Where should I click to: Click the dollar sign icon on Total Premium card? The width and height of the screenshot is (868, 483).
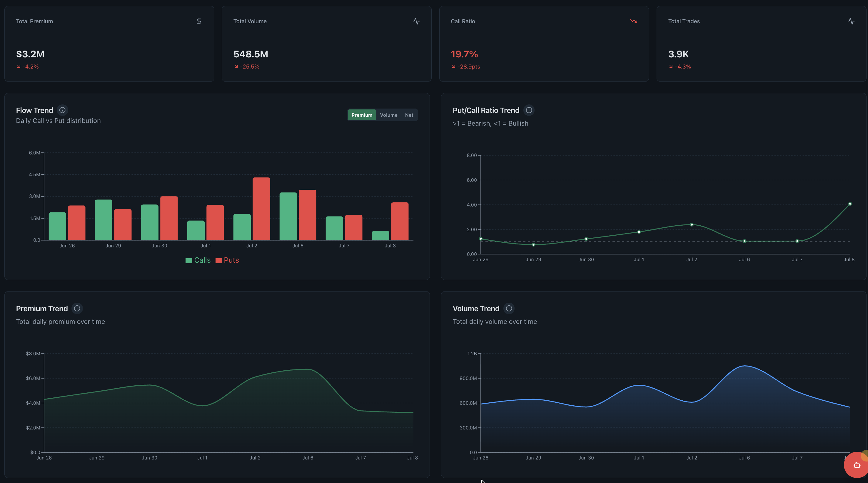(199, 21)
